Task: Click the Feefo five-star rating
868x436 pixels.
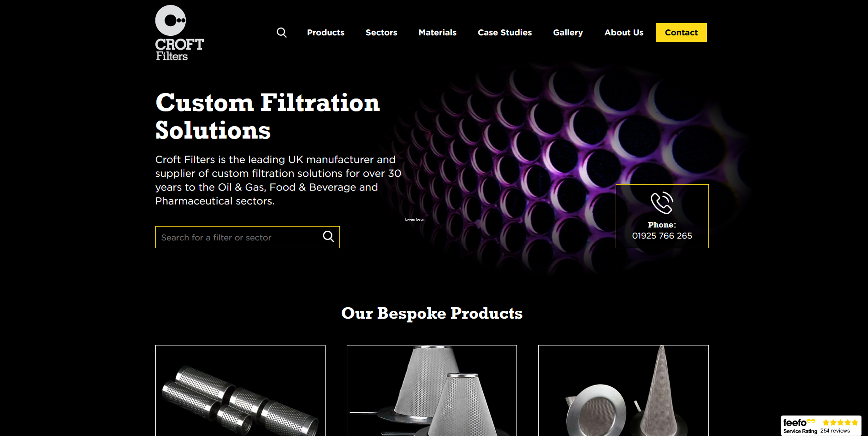Action: pyautogui.click(x=840, y=422)
